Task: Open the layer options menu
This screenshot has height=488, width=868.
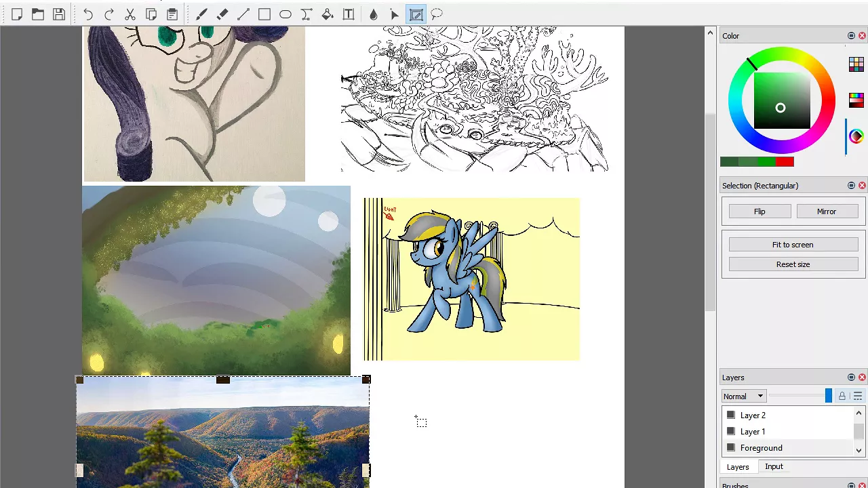Action: [x=858, y=396]
